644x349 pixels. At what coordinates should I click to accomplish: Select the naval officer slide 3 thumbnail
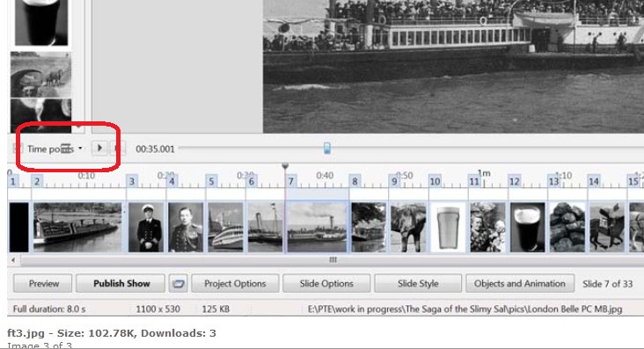tap(146, 227)
